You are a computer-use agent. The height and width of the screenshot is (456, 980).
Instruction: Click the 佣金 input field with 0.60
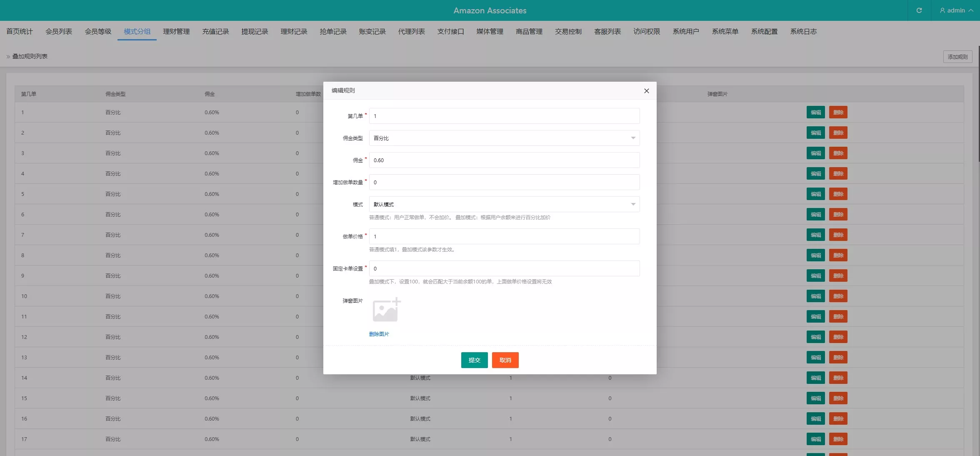[x=504, y=160]
